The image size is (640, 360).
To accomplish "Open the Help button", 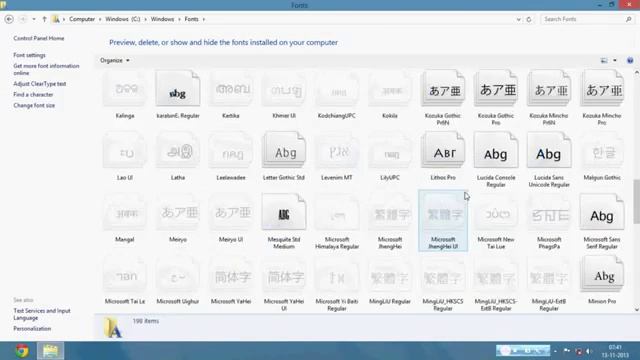I will [x=630, y=60].
